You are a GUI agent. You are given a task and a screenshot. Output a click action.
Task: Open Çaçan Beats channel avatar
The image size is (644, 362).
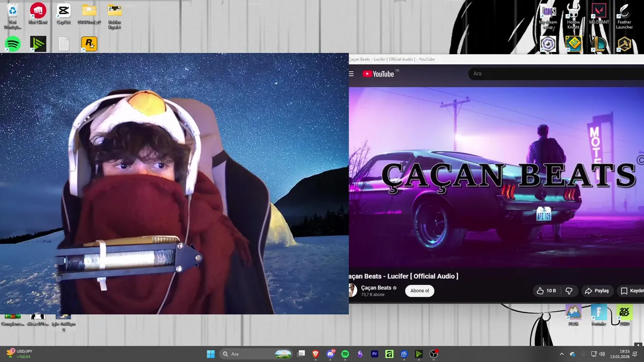(352, 290)
